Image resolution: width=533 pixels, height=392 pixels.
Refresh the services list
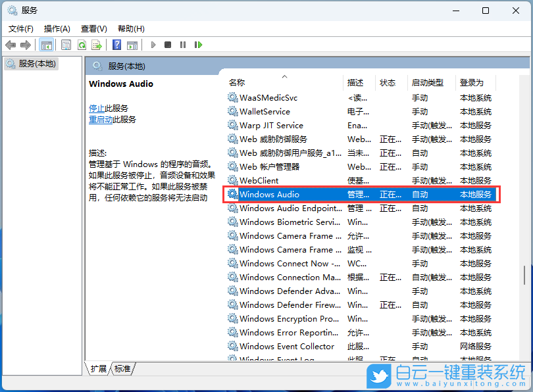pyautogui.click(x=82, y=45)
